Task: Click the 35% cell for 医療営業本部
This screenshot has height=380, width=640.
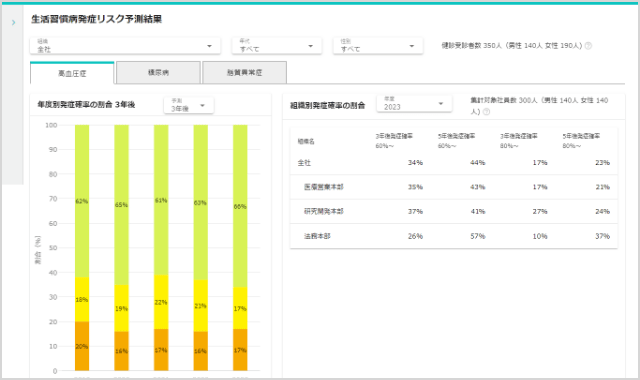Action: [416, 187]
